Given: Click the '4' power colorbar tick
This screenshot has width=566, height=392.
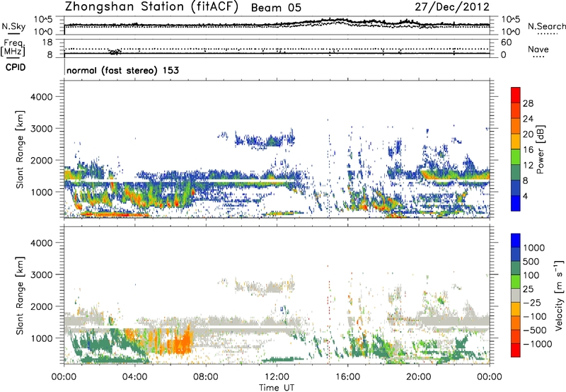Looking at the screenshot, I should coord(526,196).
